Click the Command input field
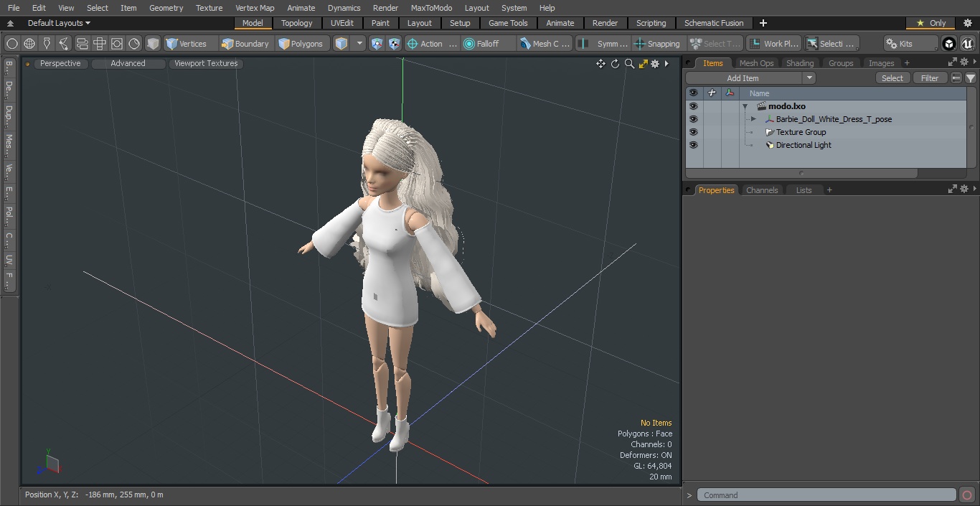The image size is (980, 506). coord(826,495)
